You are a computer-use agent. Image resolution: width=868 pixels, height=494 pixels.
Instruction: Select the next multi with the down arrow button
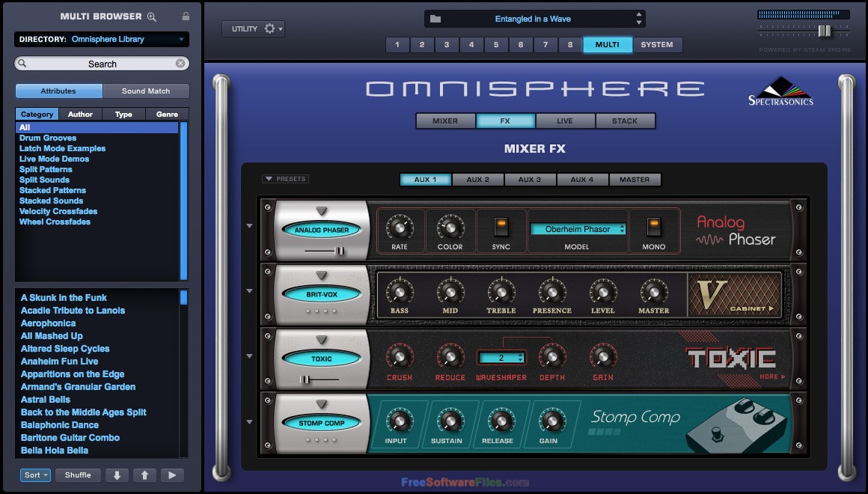[117, 475]
